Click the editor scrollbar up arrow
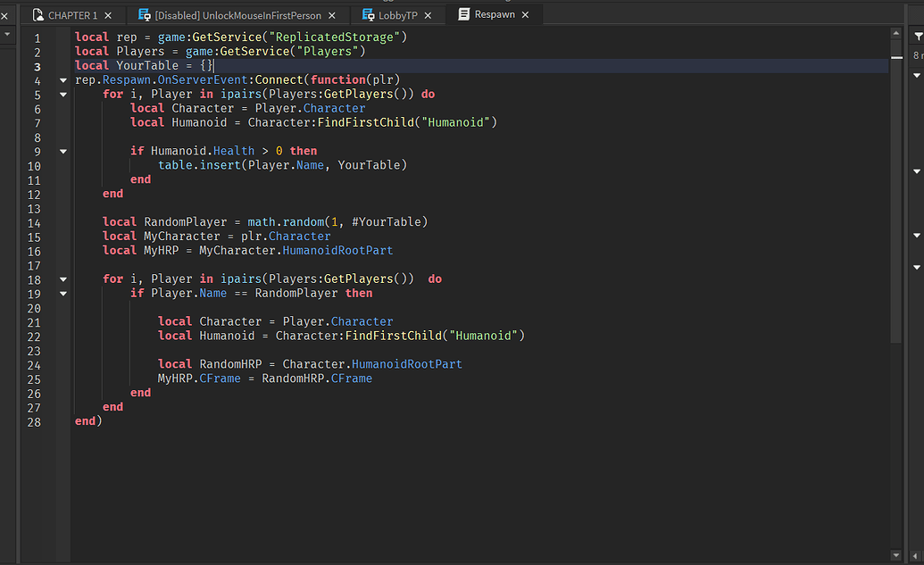This screenshot has width=924, height=565. coord(896,33)
